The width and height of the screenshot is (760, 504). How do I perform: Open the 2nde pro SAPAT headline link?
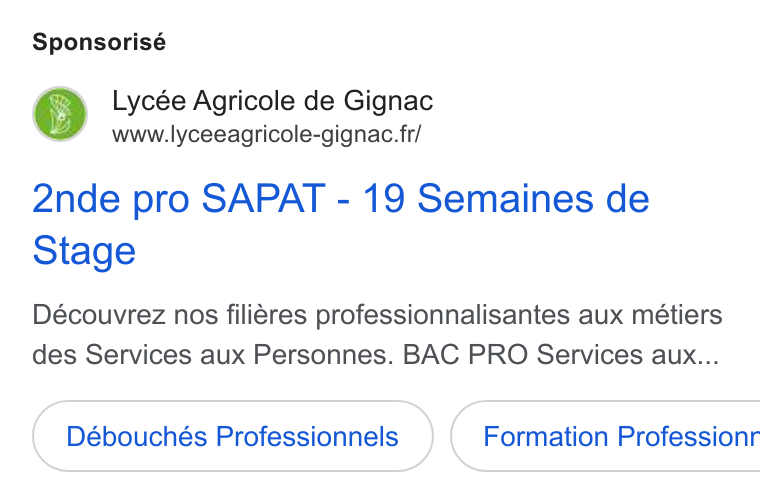coord(341,224)
